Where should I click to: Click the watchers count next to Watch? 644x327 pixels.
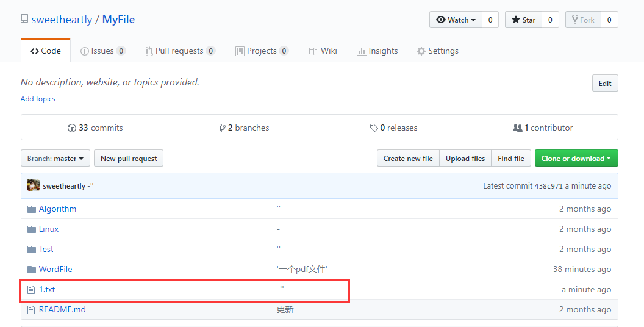click(490, 20)
